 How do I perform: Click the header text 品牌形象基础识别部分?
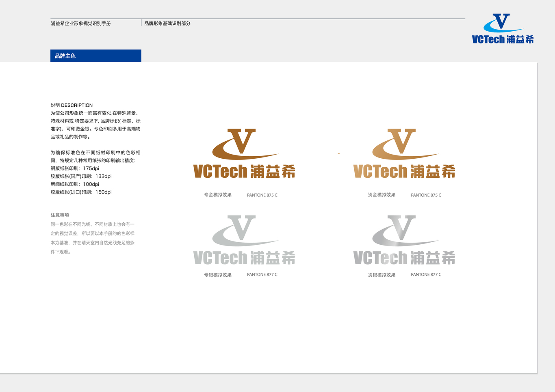coord(167,24)
